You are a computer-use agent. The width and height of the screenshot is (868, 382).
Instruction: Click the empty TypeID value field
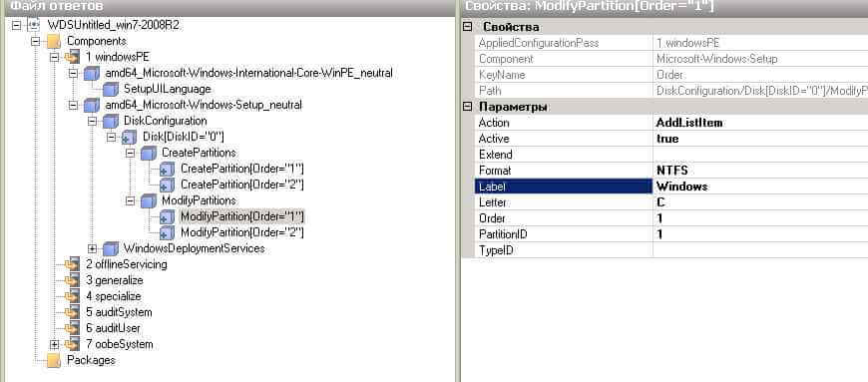click(x=760, y=250)
